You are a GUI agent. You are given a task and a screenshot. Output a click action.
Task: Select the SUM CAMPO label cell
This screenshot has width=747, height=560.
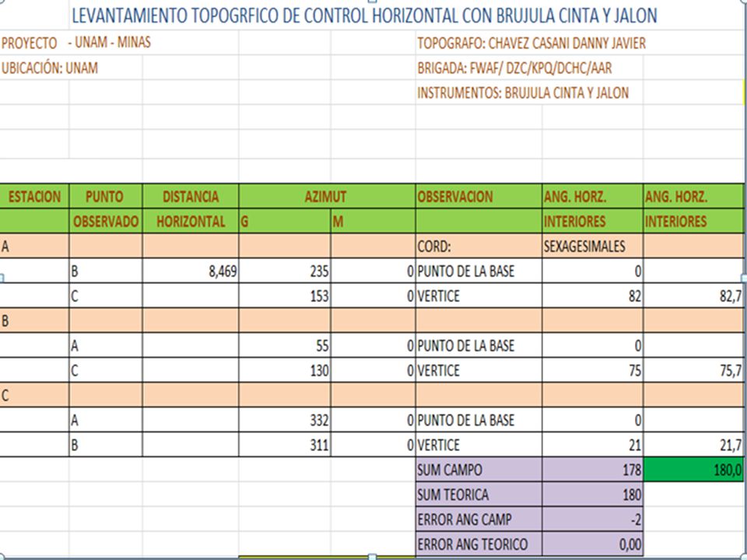click(479, 470)
